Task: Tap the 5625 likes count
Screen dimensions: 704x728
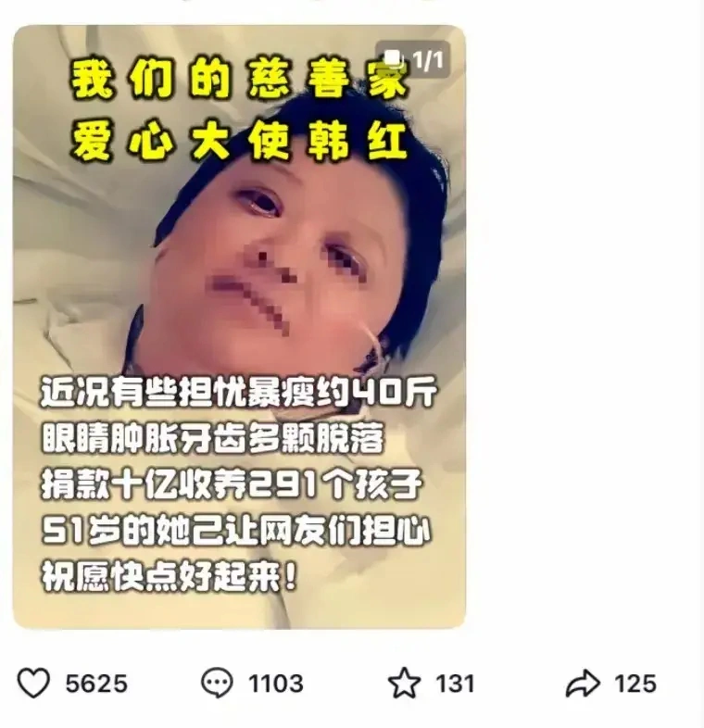Action: pyautogui.click(x=96, y=684)
